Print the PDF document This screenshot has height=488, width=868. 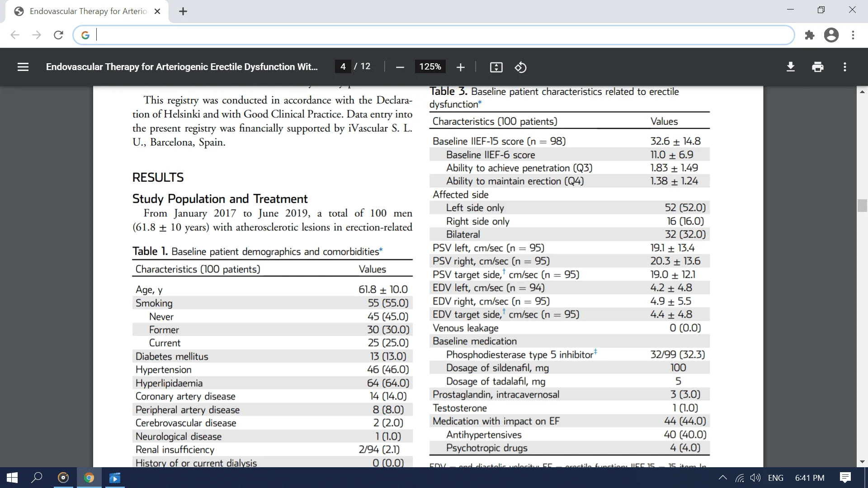(x=817, y=67)
